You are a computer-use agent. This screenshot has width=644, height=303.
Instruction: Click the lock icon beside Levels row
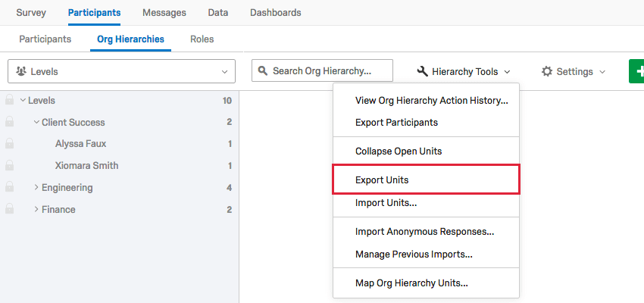[x=9, y=100]
